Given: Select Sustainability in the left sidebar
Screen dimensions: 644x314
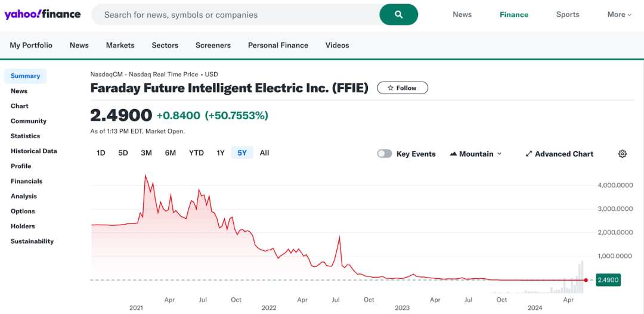Looking at the screenshot, I should (x=32, y=241).
